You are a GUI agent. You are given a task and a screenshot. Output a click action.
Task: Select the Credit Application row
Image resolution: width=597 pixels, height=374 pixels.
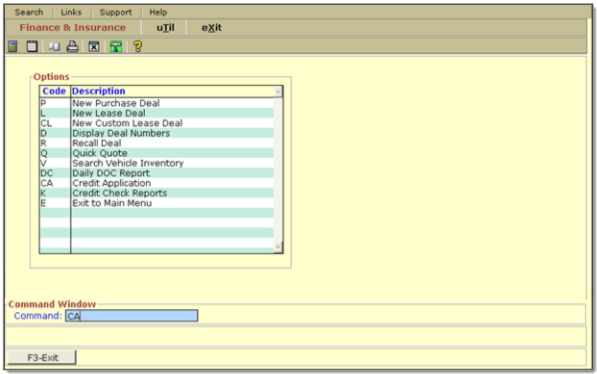tap(157, 183)
